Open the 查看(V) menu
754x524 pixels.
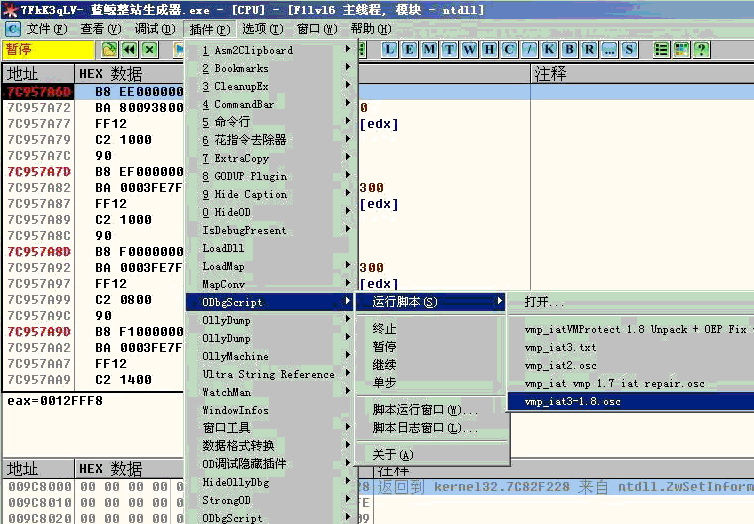coord(101,29)
